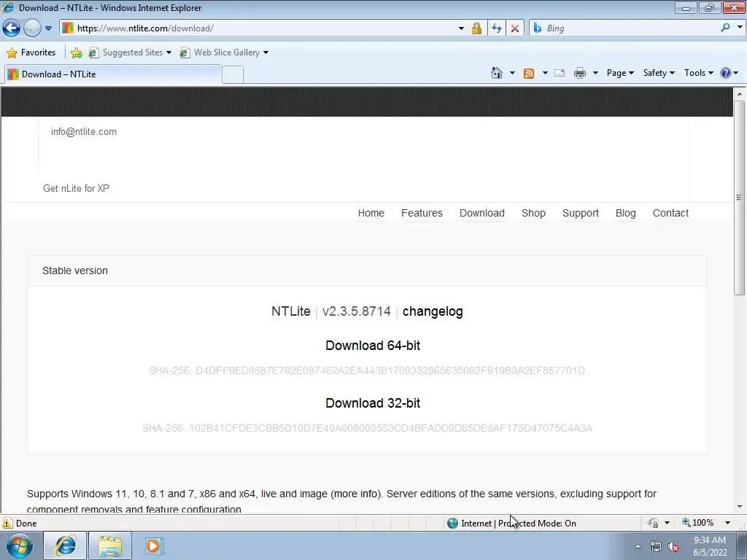Click the search magnifier icon

[725, 28]
